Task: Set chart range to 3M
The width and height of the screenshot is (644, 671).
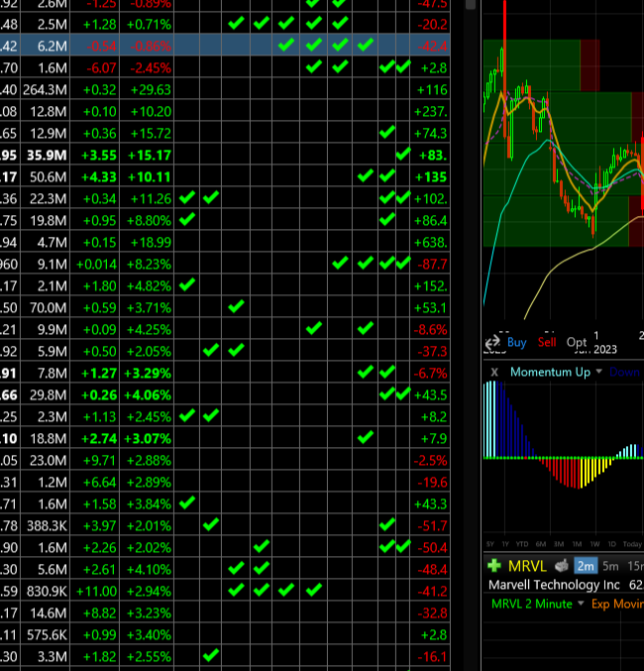Action: coord(559,544)
